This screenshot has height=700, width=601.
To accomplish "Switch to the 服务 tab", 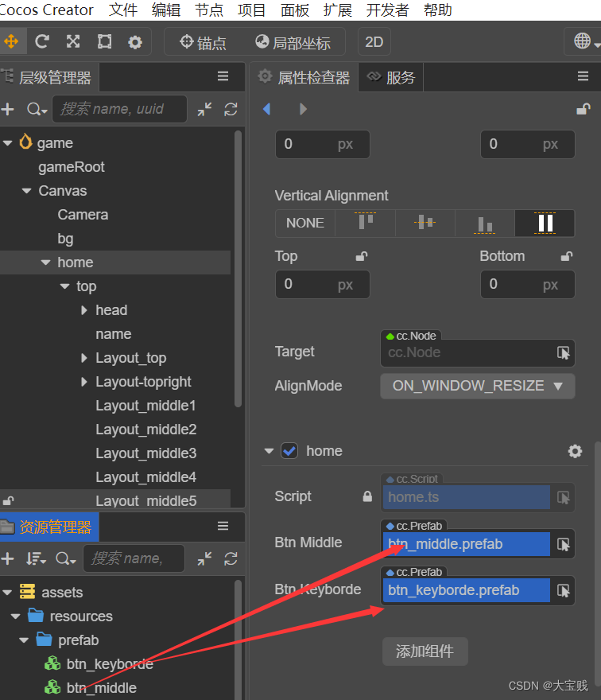I will 392,77.
